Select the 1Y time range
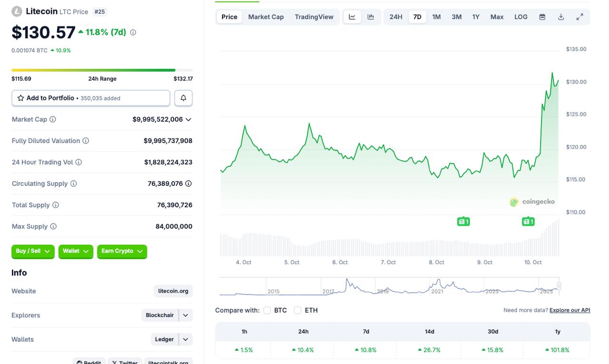Viewport: 609px width, 364px height. click(475, 17)
